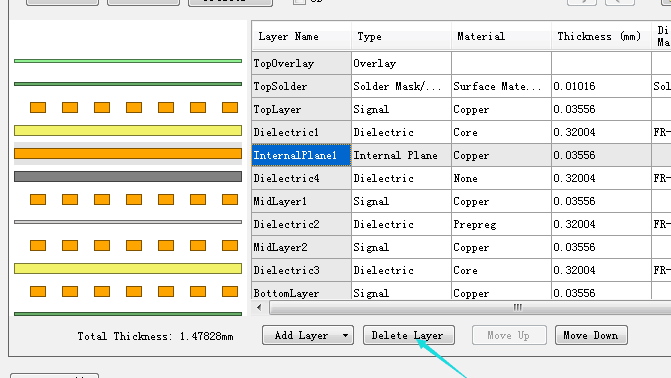Viewport: 671px width, 378px height.
Task: Click the Delete Layer button
Action: (408, 335)
